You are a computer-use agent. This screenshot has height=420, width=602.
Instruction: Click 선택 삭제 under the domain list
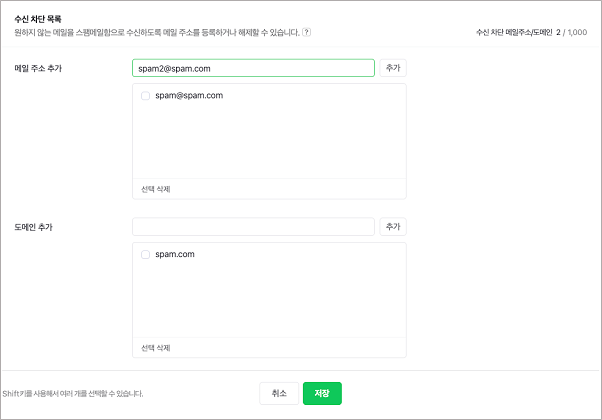(155, 348)
